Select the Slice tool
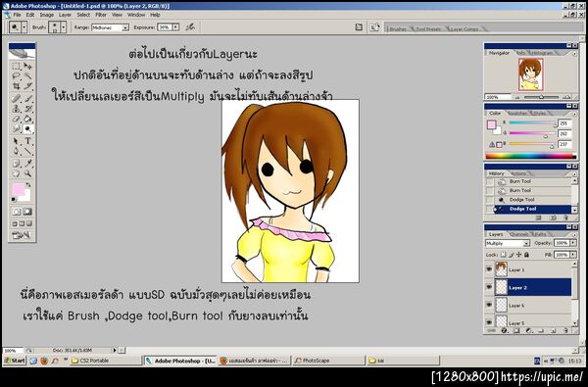This screenshot has height=387, width=588. tap(27, 86)
